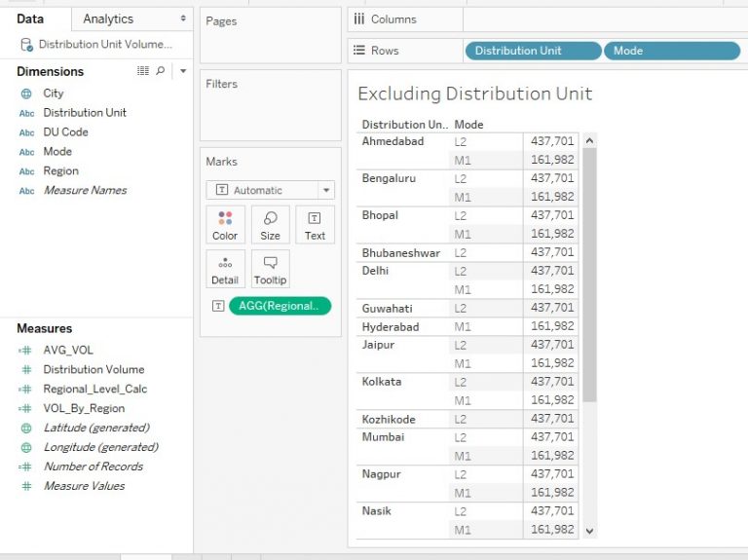Switch to the Analytics tab
This screenshot has width=748, height=560.
tap(108, 19)
